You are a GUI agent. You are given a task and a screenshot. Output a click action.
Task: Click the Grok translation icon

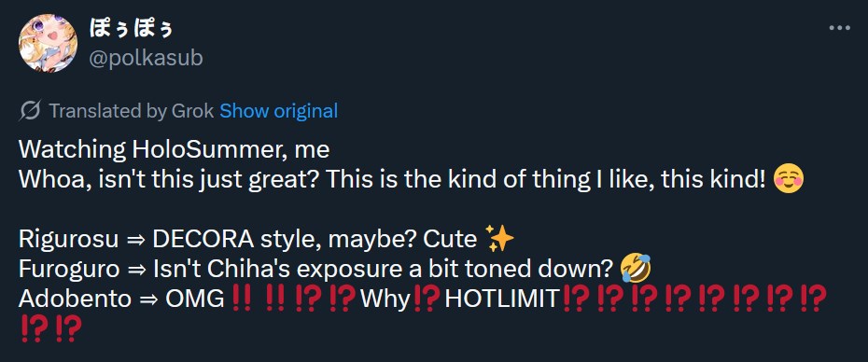29,111
